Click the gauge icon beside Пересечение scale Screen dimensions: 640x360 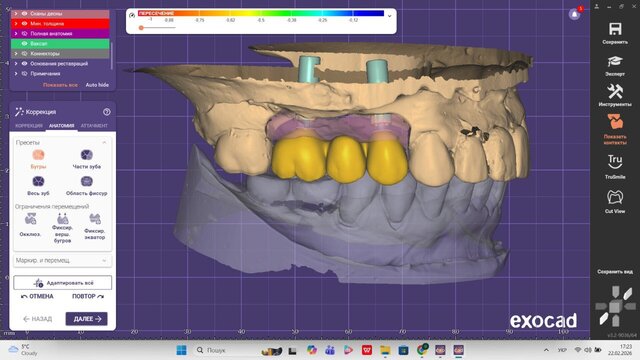(x=132, y=15)
